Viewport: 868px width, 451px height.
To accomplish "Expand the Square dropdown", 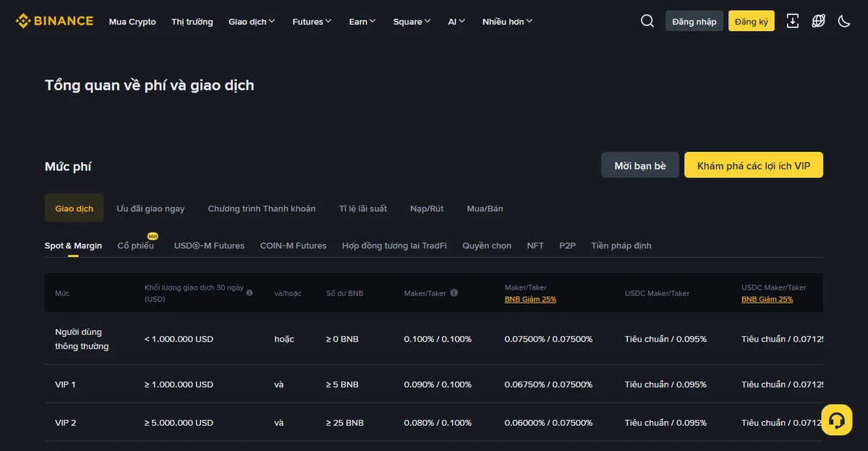I will pyautogui.click(x=412, y=22).
